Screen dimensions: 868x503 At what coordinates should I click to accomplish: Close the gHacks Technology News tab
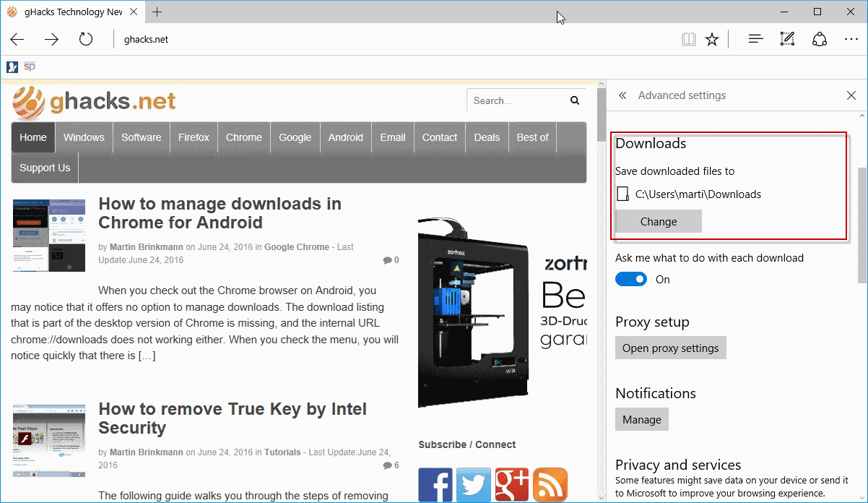pyautogui.click(x=134, y=12)
